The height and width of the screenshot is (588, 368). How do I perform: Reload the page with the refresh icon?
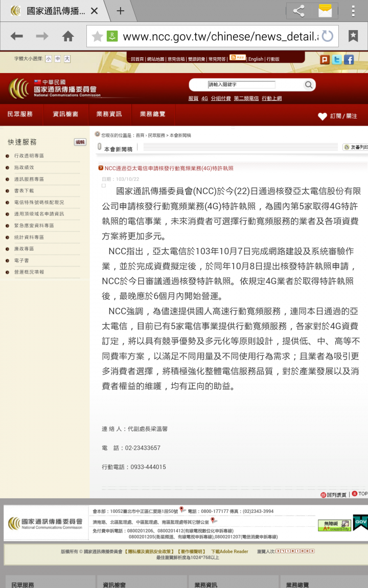pos(328,36)
